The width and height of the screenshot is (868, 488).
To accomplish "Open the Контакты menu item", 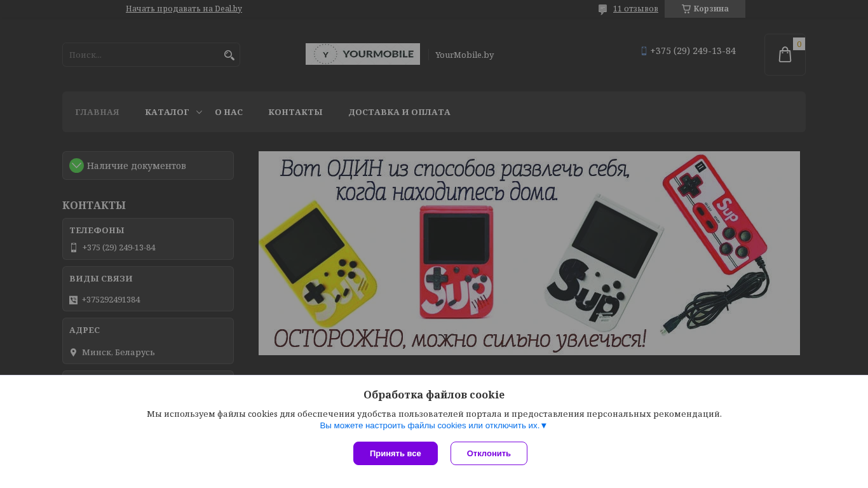I will point(295,112).
